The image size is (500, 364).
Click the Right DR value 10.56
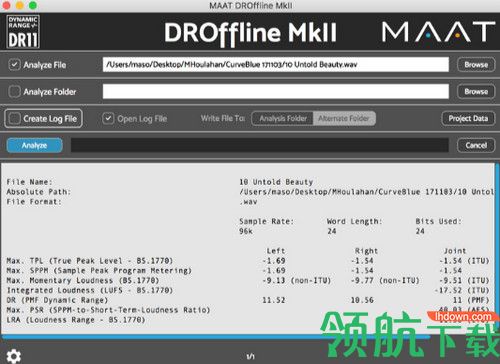(362, 300)
